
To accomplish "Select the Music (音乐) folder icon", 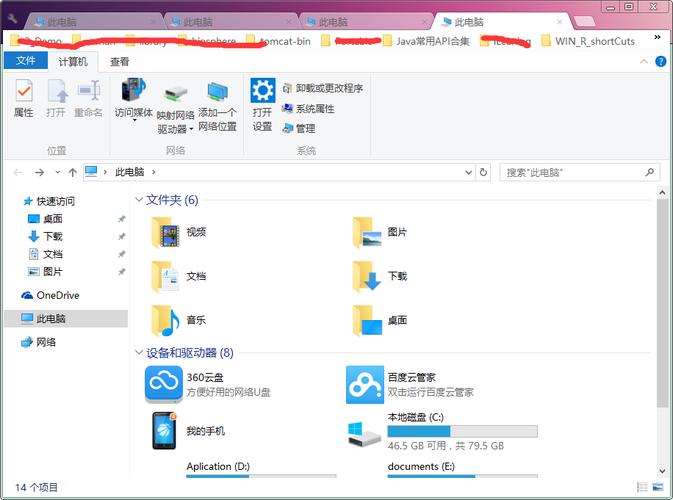I will pyautogui.click(x=166, y=321).
